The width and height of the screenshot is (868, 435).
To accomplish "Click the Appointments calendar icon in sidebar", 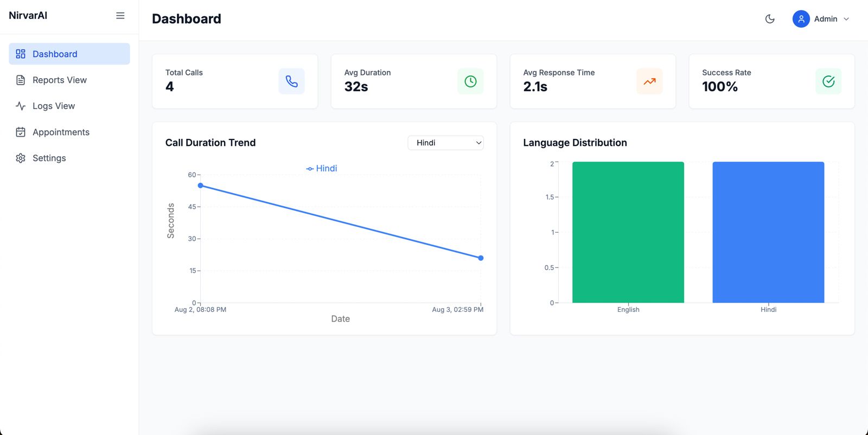I will (x=21, y=132).
